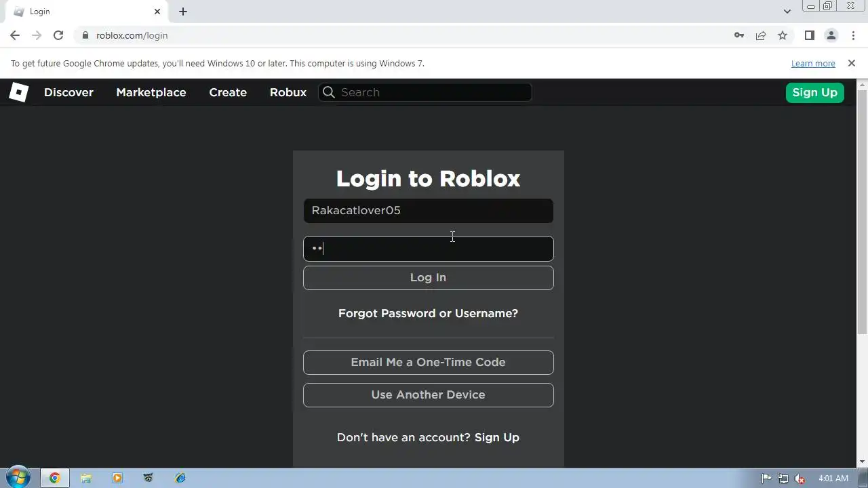This screenshot has height=488, width=868.
Task: Toggle the Chrome side panel icon
Action: coord(810,35)
